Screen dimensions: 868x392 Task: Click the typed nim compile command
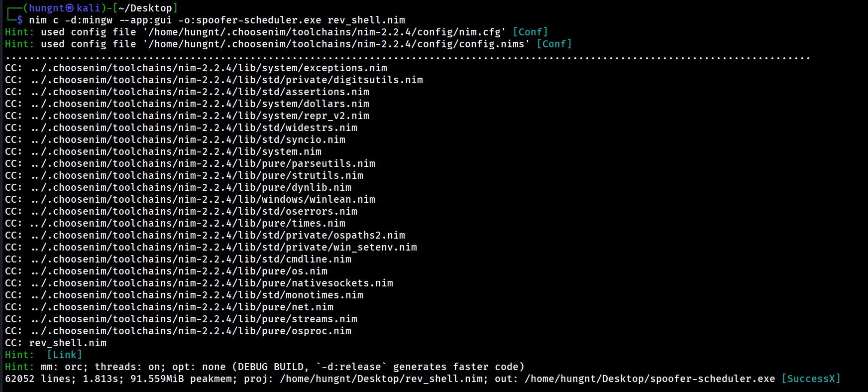point(217,20)
